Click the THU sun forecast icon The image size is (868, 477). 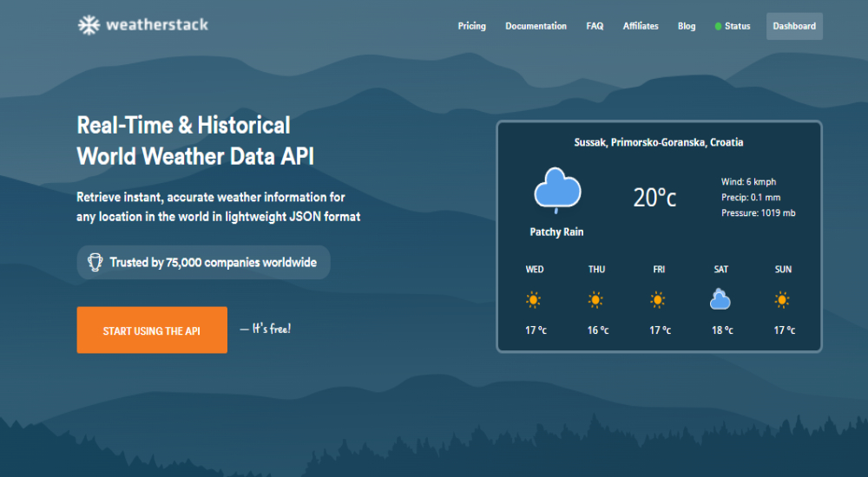595,300
